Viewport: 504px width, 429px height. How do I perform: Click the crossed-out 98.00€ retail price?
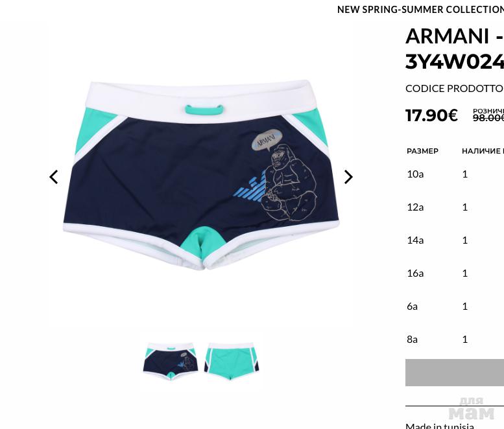pyautogui.click(x=488, y=118)
